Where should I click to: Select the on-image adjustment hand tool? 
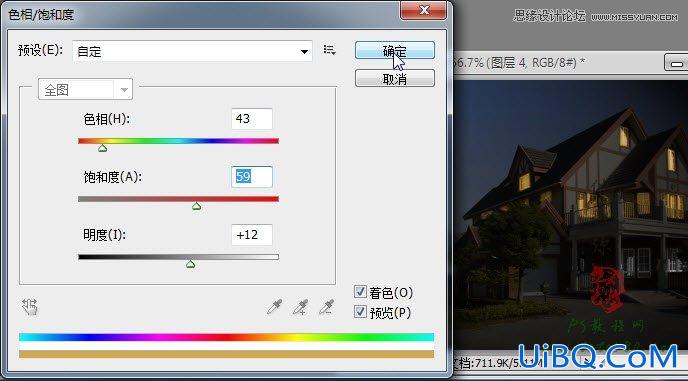(x=30, y=307)
